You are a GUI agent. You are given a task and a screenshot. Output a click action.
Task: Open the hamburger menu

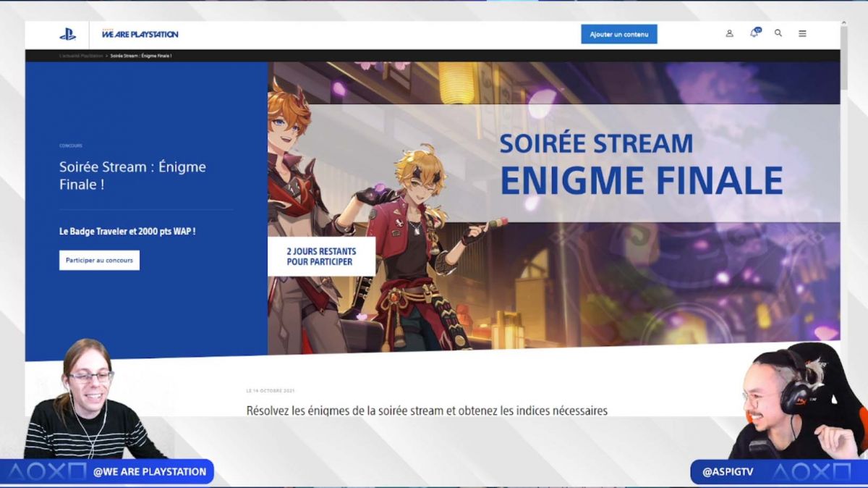[802, 33]
